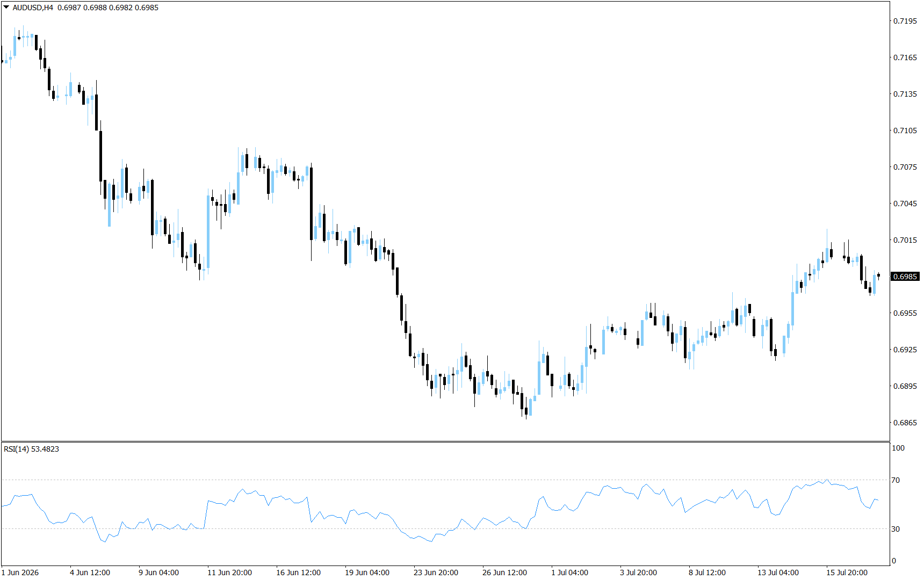Open the chart menu triangle beside AUDUSD,H4
The width and height of the screenshot is (924, 580).
point(6,8)
